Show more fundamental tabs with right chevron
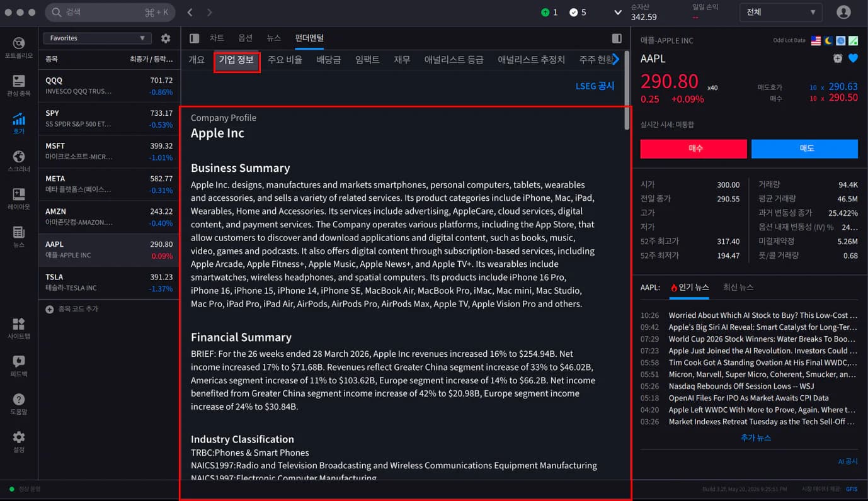868x501 pixels. click(615, 59)
